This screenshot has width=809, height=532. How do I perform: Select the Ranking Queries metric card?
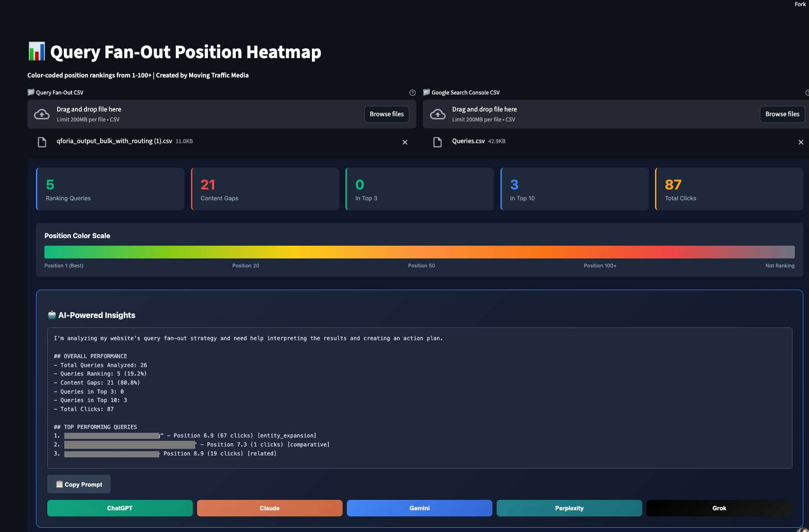(110, 189)
